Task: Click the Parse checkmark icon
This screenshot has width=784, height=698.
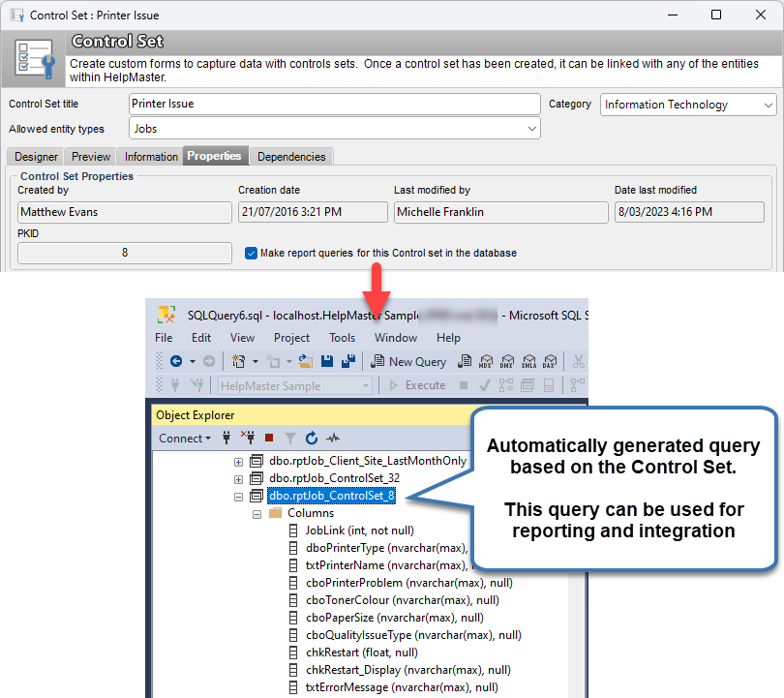Action: [x=485, y=385]
